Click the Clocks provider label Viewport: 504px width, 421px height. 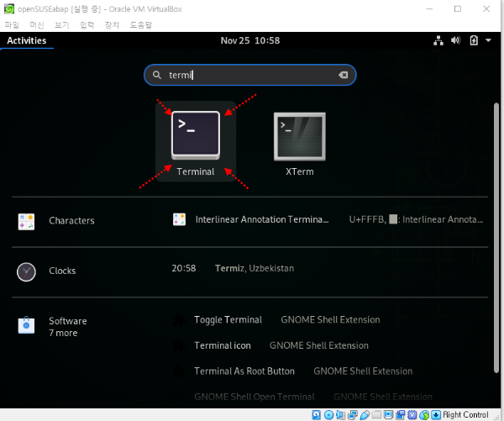click(62, 271)
